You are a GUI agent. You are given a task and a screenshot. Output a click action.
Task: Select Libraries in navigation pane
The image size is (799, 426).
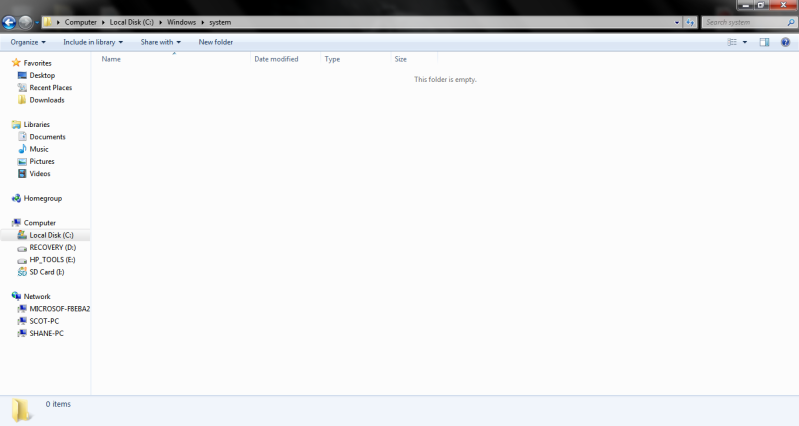37,124
